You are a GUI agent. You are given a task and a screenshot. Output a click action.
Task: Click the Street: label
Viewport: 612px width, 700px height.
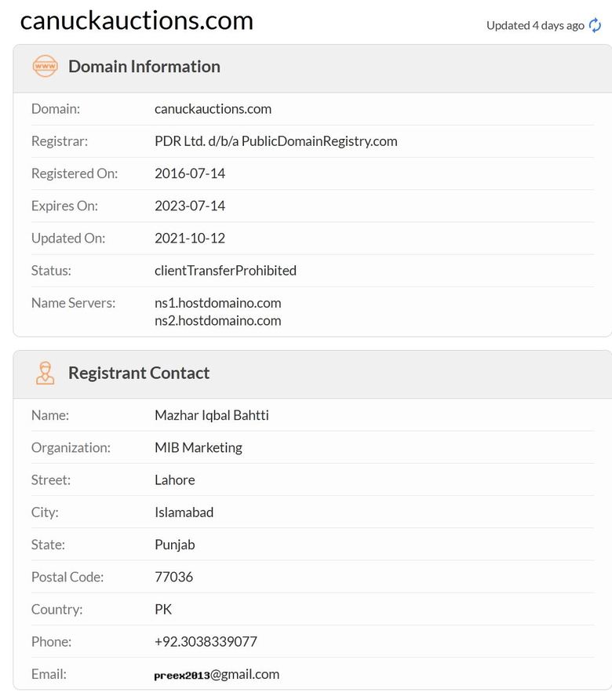pos(50,480)
